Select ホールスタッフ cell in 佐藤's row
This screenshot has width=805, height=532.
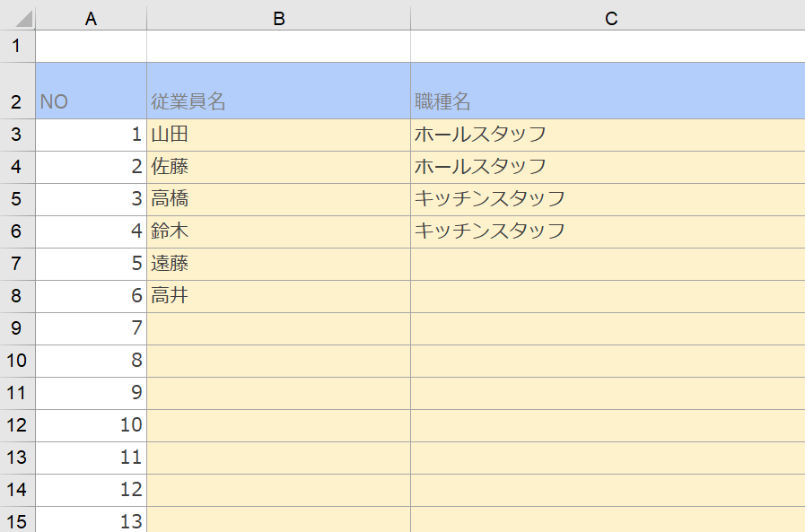(608, 167)
